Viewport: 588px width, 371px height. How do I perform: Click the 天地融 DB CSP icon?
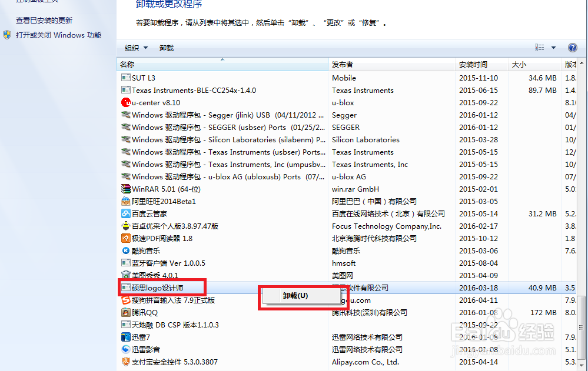(125, 325)
